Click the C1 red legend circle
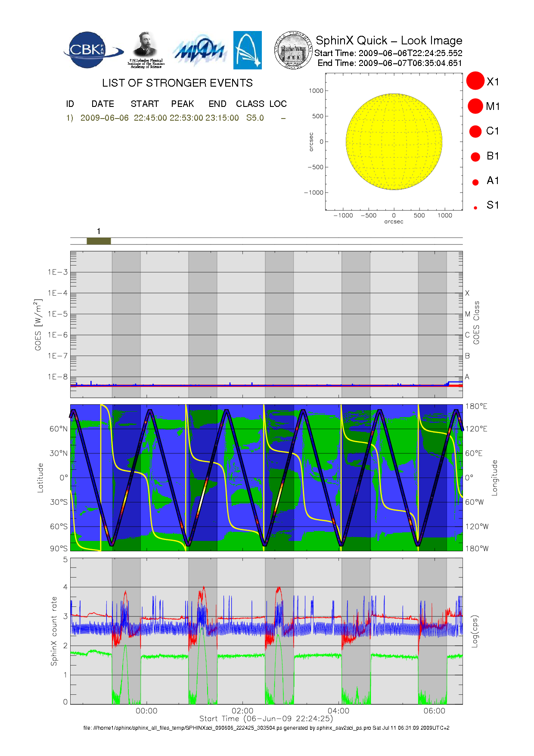The height and width of the screenshot is (756, 534). coord(475,131)
